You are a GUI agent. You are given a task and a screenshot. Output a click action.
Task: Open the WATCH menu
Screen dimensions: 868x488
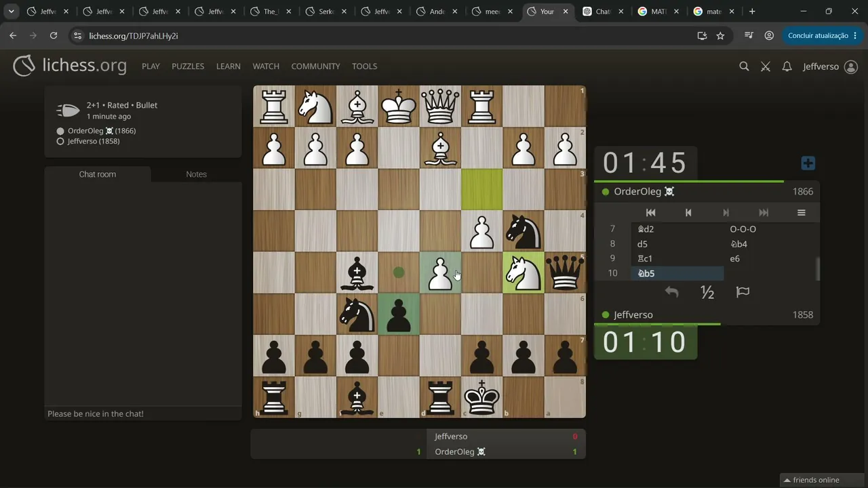(x=266, y=66)
